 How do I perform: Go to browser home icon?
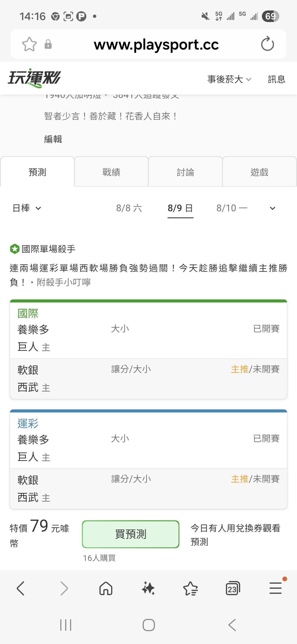(106, 588)
